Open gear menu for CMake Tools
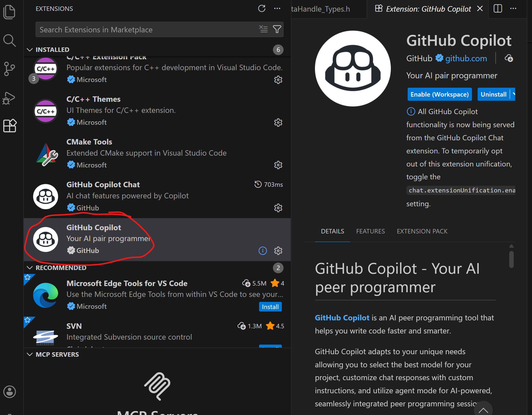The height and width of the screenshot is (415, 532). (278, 165)
